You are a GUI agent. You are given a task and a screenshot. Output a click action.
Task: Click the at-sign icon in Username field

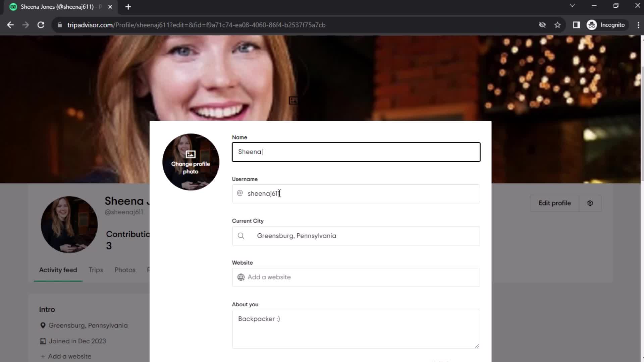pyautogui.click(x=240, y=193)
